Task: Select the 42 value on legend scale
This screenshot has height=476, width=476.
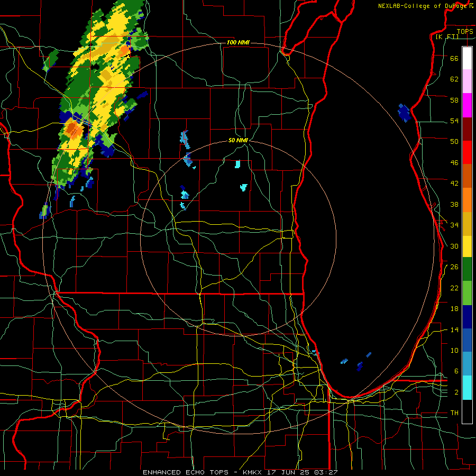Action: click(454, 183)
